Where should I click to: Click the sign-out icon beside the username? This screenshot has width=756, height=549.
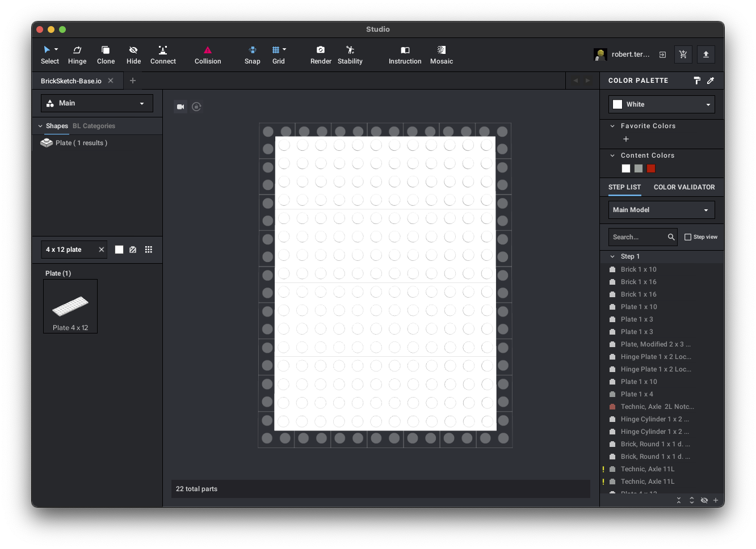[x=662, y=54]
